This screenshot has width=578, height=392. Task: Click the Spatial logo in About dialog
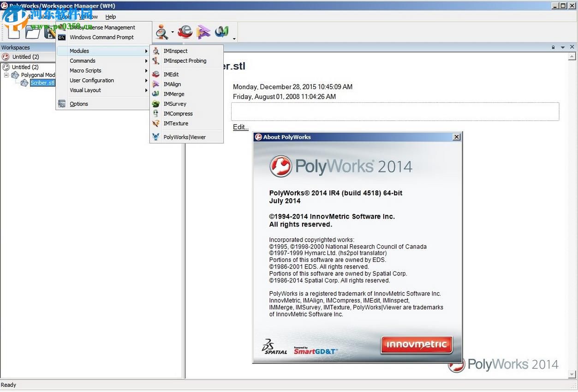coord(274,347)
